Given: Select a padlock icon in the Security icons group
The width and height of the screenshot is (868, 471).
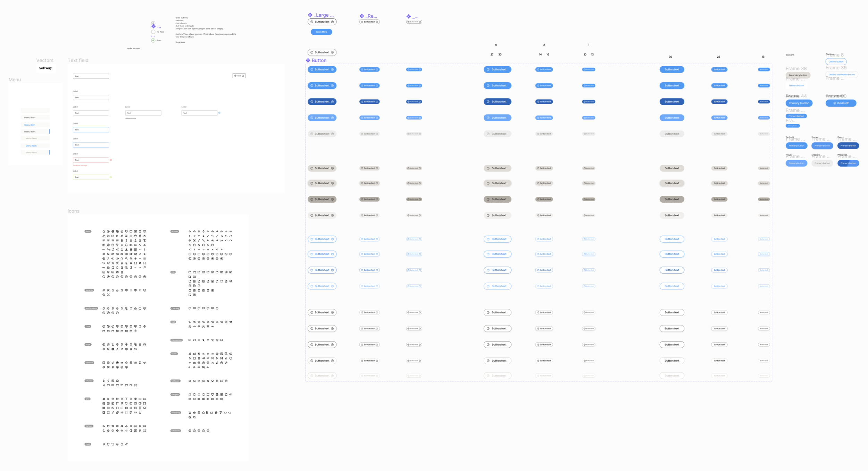Looking at the screenshot, I should pos(113,290).
